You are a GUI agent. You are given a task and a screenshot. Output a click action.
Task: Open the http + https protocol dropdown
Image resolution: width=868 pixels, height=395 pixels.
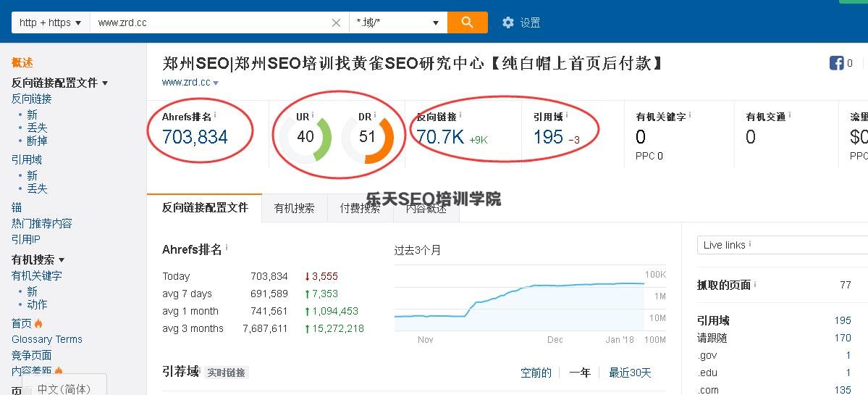click(x=51, y=22)
